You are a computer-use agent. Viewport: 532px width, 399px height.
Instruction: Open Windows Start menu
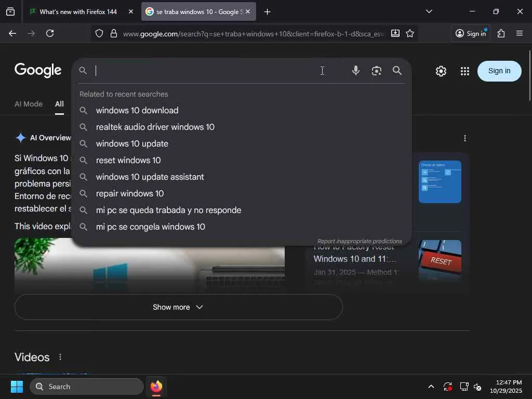pyautogui.click(x=17, y=387)
